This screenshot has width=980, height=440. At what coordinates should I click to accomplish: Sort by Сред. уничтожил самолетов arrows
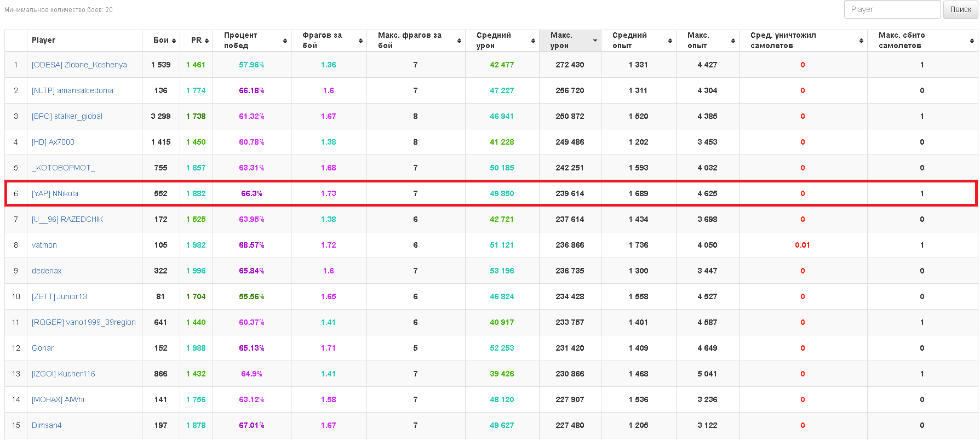pyautogui.click(x=861, y=41)
